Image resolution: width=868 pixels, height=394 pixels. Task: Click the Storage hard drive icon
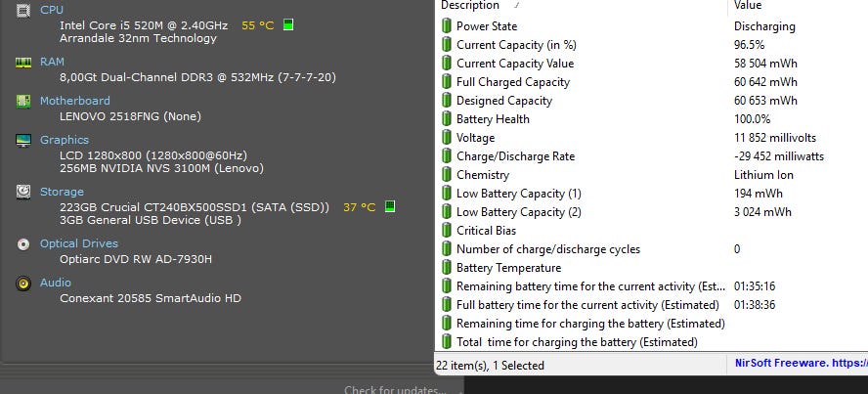pyautogui.click(x=23, y=192)
